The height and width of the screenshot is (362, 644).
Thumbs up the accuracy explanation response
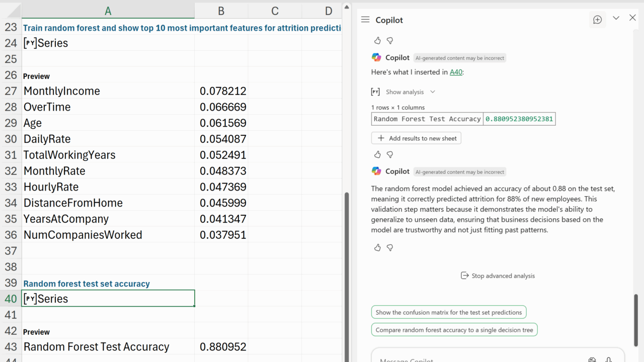[x=377, y=247]
